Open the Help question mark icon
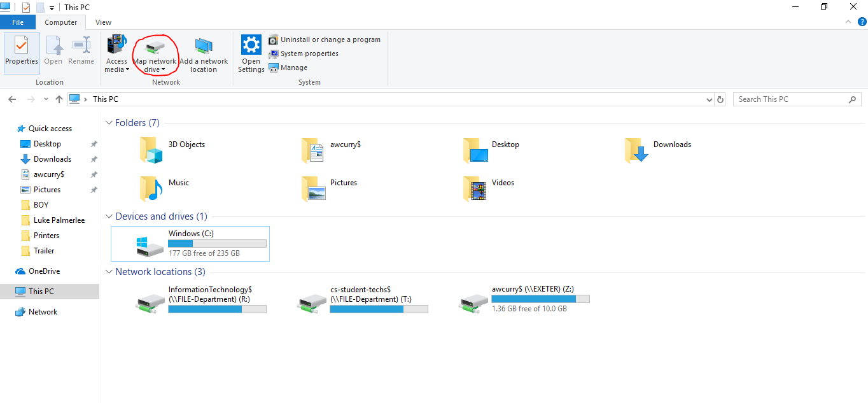 point(862,22)
